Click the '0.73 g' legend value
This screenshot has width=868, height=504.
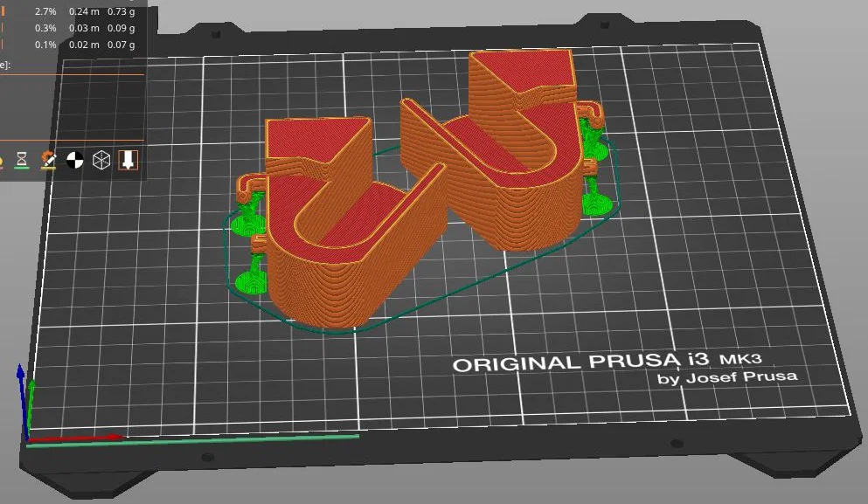(121, 11)
